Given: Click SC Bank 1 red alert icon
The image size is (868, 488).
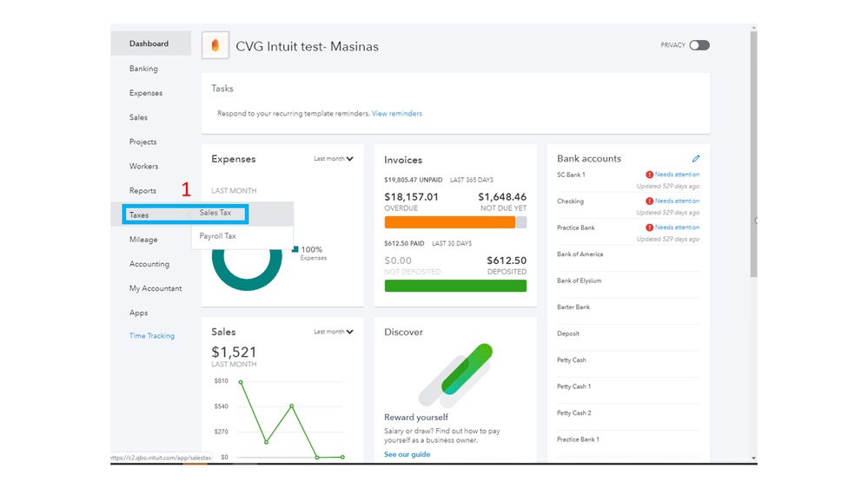Looking at the screenshot, I should click(649, 175).
